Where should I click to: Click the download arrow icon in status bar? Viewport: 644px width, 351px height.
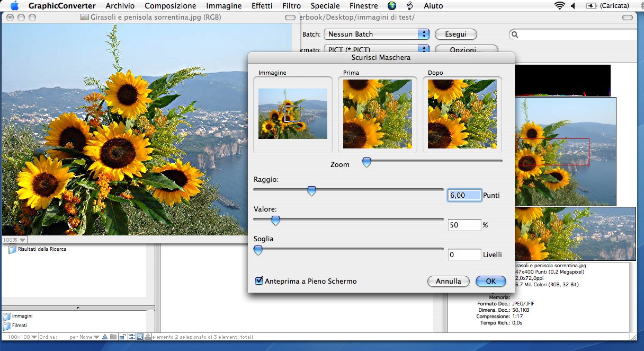[x=148, y=337]
